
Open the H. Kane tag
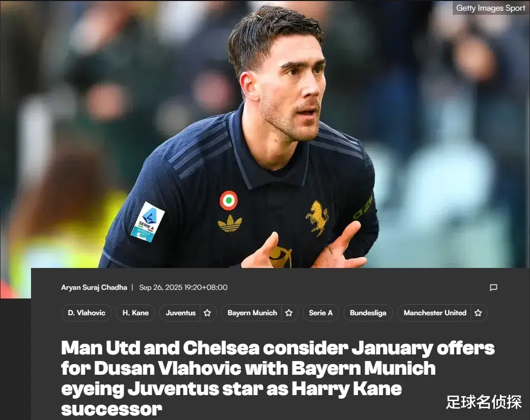[x=135, y=313]
